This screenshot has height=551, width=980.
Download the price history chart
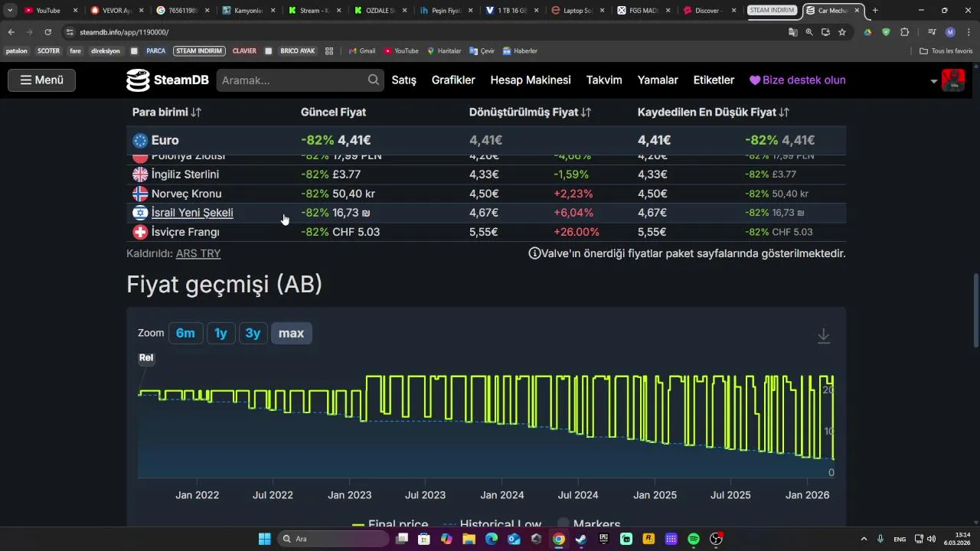(824, 335)
